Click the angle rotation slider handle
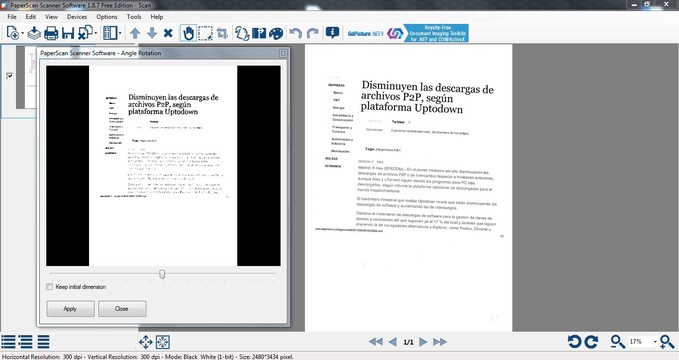 [x=162, y=274]
